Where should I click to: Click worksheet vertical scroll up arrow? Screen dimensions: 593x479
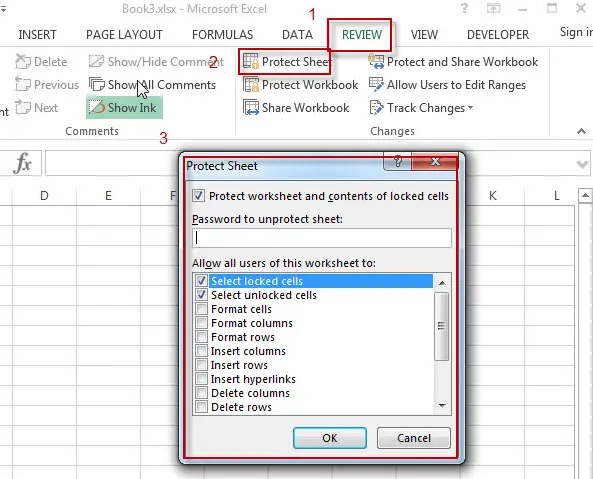585,195
